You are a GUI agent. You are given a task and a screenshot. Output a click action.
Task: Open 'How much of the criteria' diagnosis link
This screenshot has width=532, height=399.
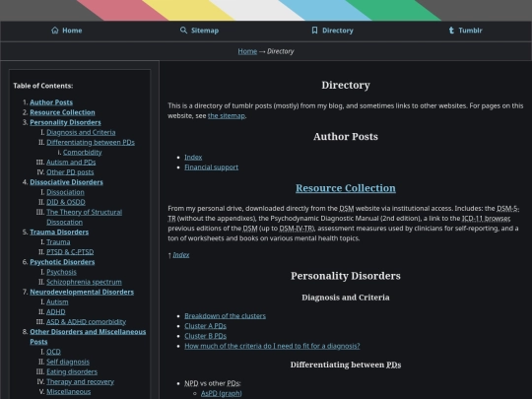272,346
